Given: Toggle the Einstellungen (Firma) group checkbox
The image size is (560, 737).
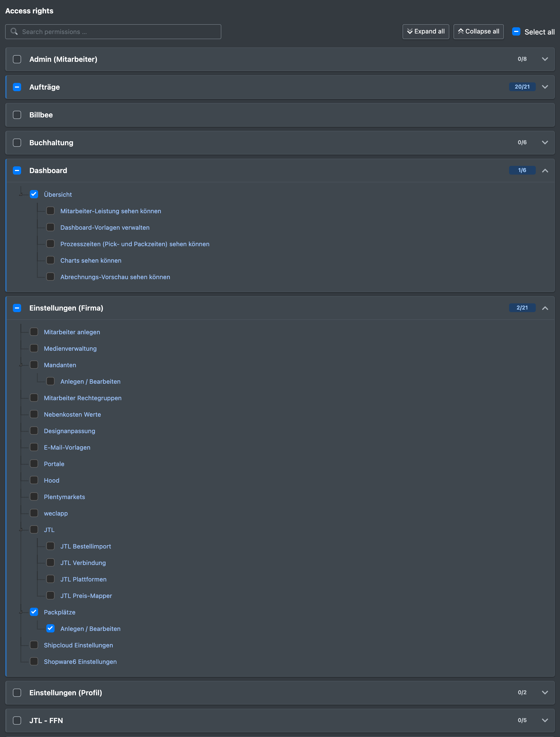Looking at the screenshot, I should point(17,308).
